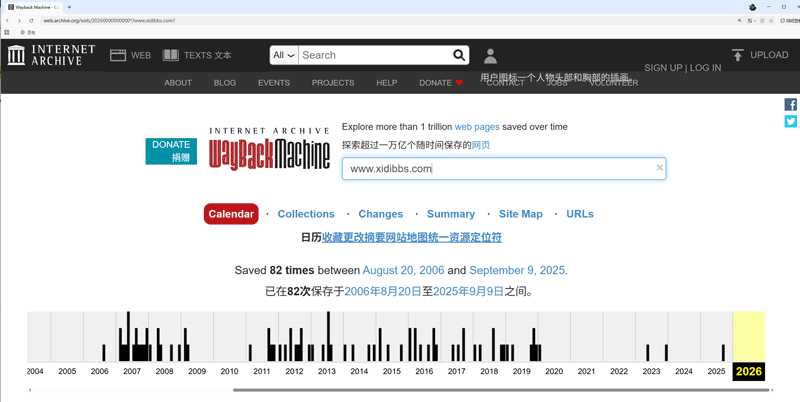Viewport: 800px width, 402px height.
Task: Open a new browser tab
Action: click(69, 7)
